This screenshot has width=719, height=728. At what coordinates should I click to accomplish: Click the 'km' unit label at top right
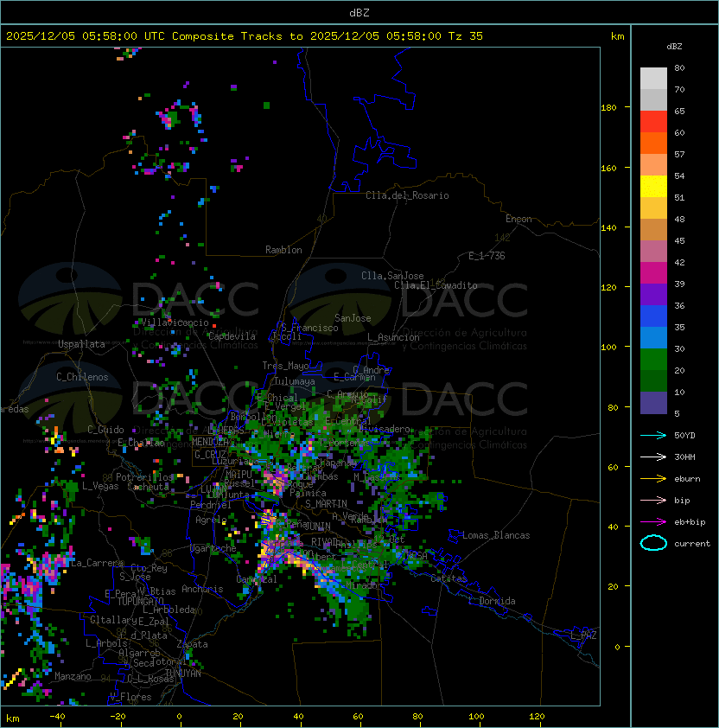point(617,36)
